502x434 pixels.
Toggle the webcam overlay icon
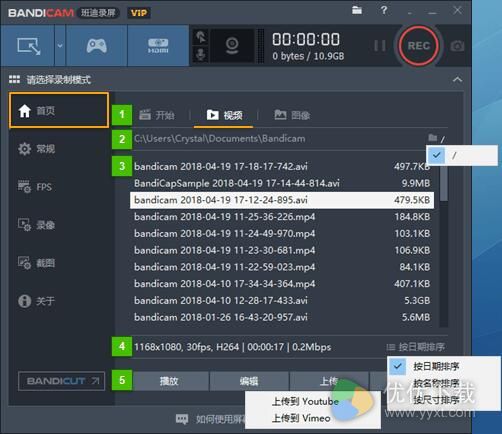[232, 46]
